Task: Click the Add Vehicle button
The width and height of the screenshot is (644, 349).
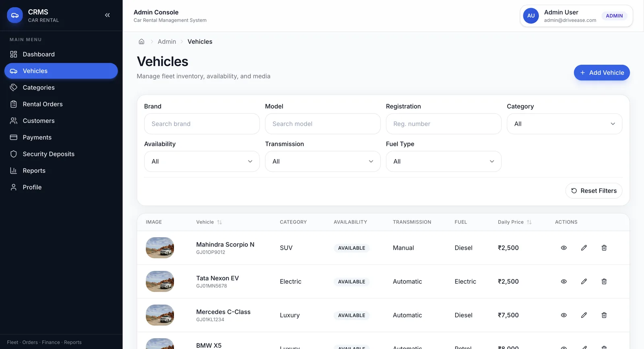Action: pos(602,73)
